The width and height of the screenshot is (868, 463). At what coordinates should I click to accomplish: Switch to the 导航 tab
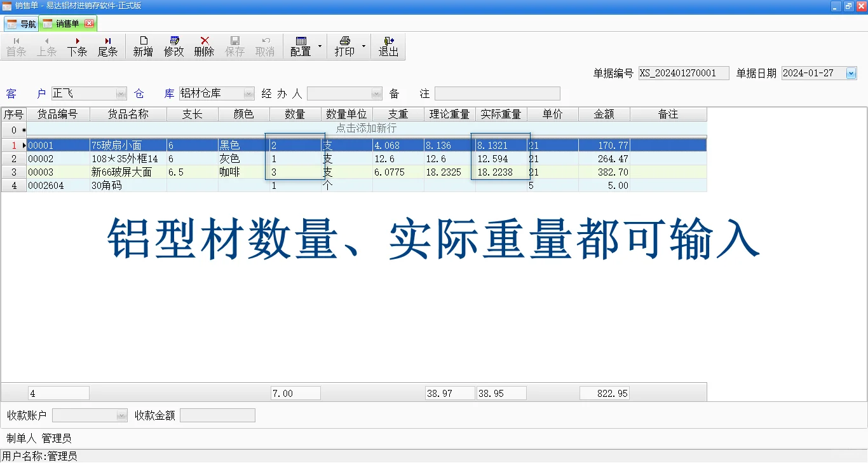(x=21, y=23)
